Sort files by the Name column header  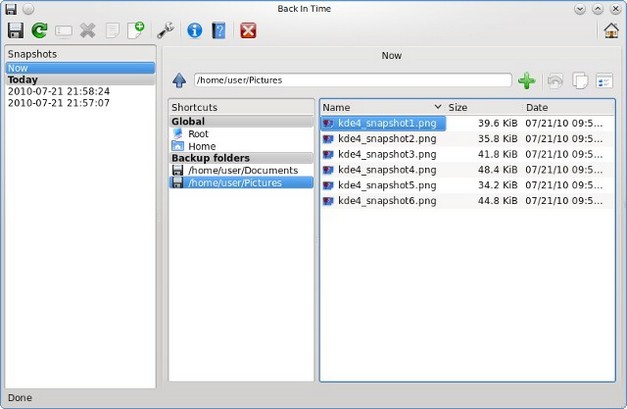point(383,108)
